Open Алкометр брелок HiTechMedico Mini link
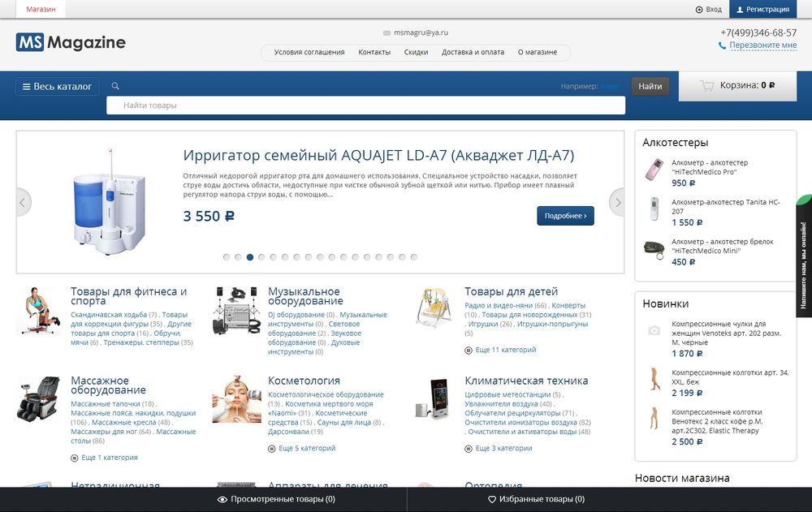This screenshot has width=812, height=512. (723, 246)
